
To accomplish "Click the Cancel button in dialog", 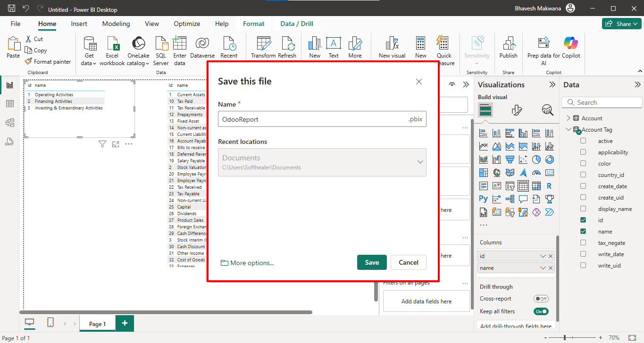I will (x=409, y=262).
